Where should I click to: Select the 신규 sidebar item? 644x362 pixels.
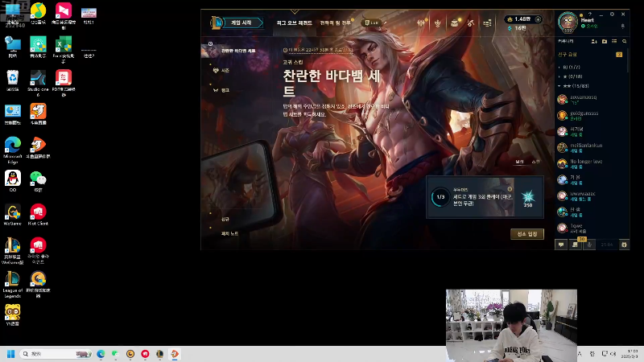(225, 219)
